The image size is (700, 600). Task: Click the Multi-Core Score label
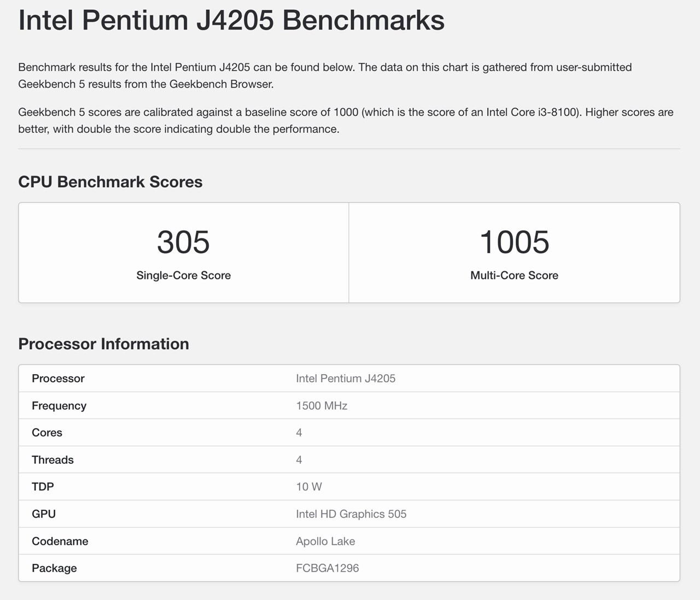(x=514, y=275)
